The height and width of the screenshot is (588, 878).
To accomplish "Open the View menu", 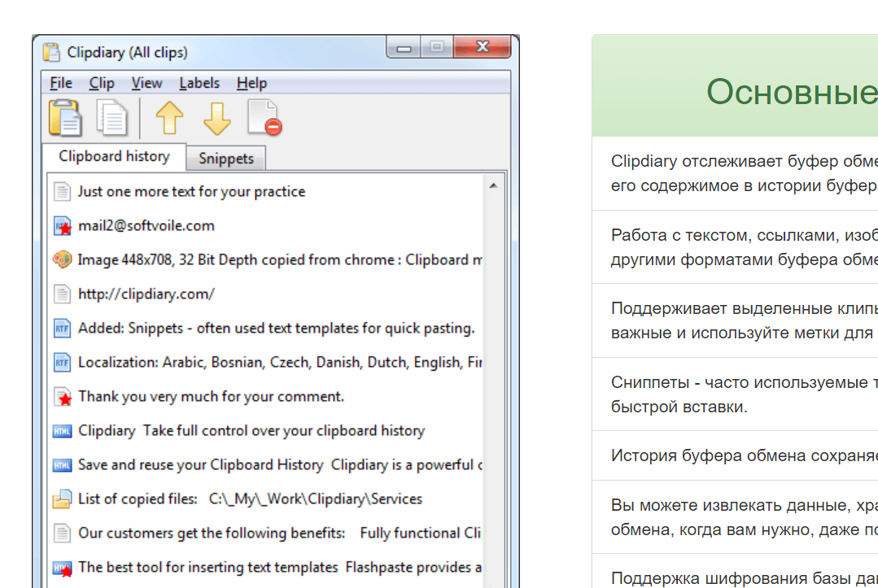I will coord(146,83).
